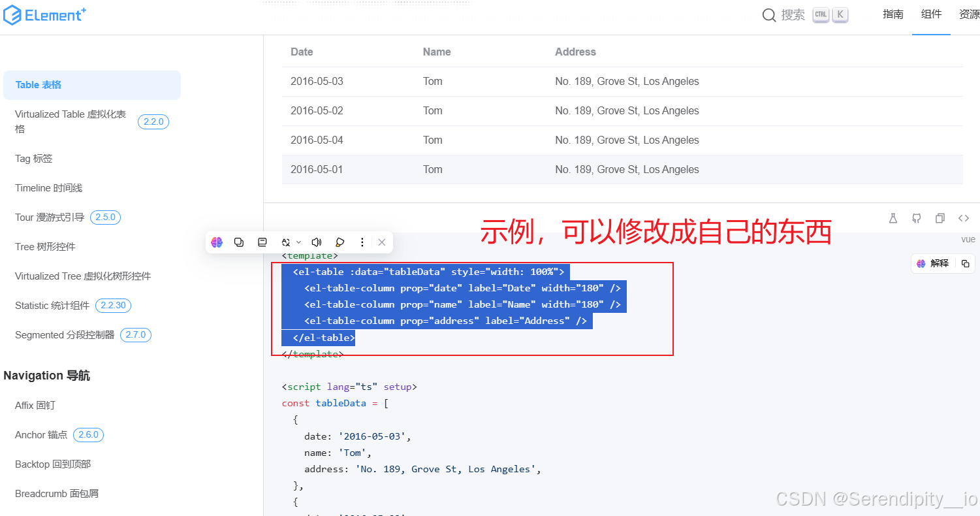Image resolution: width=980 pixels, height=516 pixels.
Task: Select Table 表格 in the sidebar
Action: [92, 85]
